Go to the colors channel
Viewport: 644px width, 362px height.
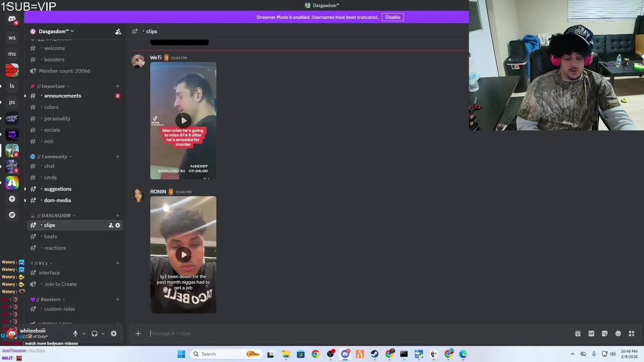[x=74, y=107]
